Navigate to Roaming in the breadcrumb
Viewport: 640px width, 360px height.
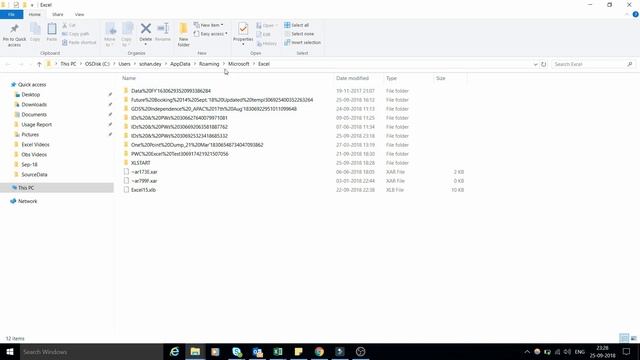coord(209,64)
